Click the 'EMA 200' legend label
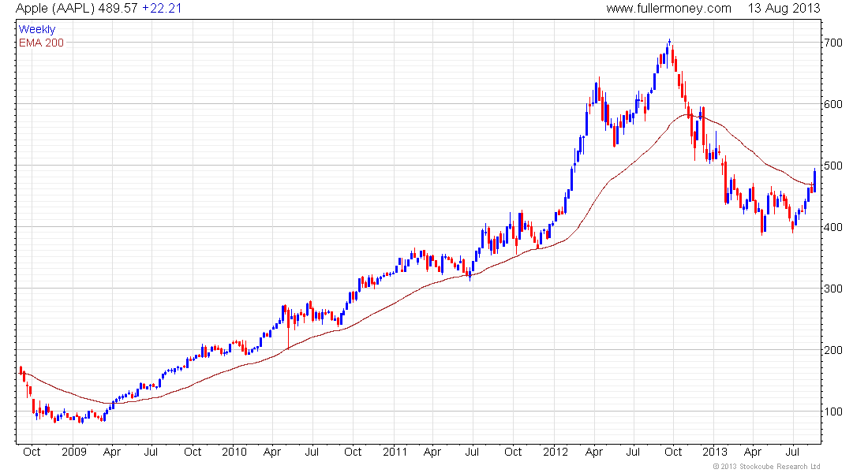 [x=42, y=43]
